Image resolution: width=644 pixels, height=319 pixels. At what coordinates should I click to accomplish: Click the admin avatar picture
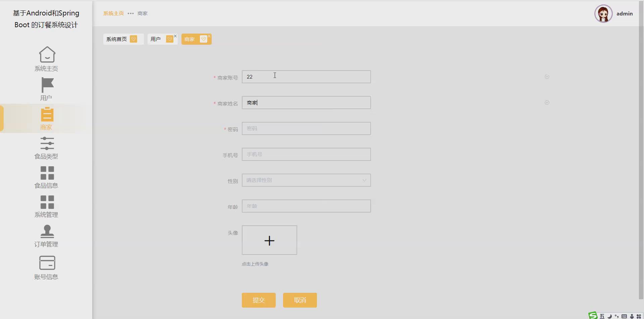pyautogui.click(x=603, y=14)
